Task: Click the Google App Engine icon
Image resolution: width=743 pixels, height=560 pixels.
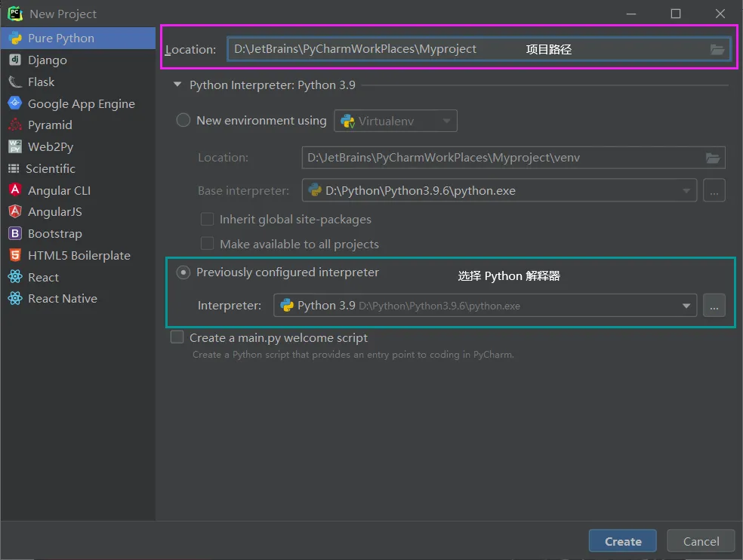Action: pyautogui.click(x=15, y=103)
